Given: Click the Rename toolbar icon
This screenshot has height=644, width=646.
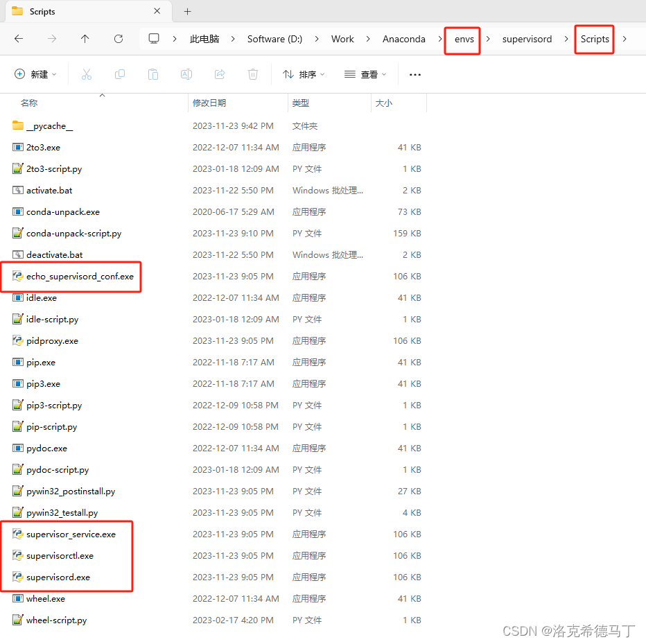Looking at the screenshot, I should (x=186, y=74).
